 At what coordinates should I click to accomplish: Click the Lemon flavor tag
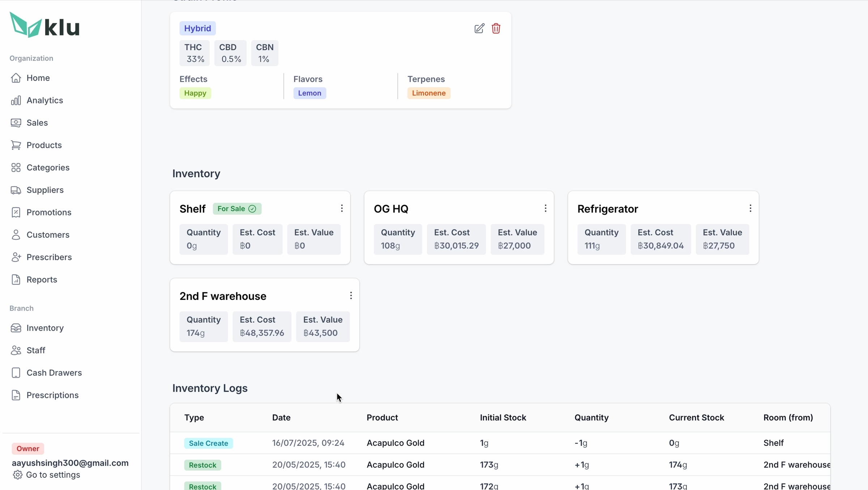310,93
